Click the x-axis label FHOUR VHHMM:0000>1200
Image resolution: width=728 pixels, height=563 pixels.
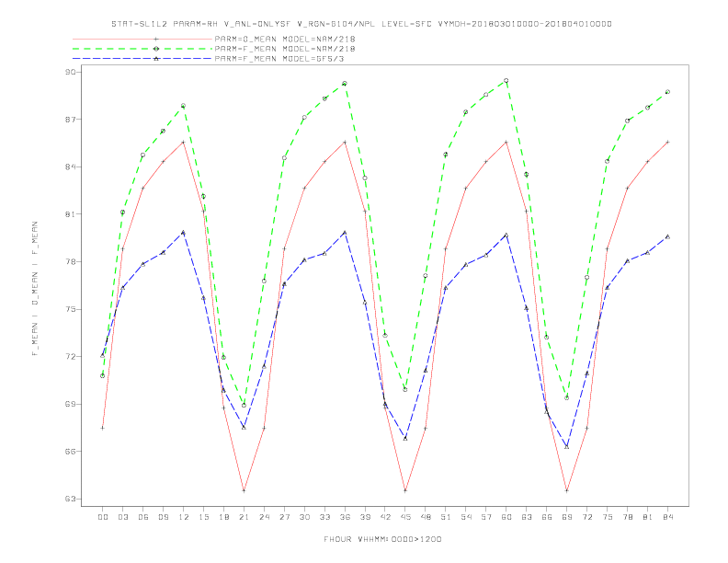382,539
